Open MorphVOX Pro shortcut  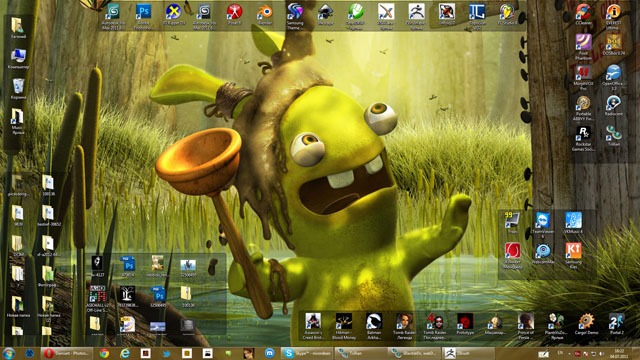click(x=584, y=78)
